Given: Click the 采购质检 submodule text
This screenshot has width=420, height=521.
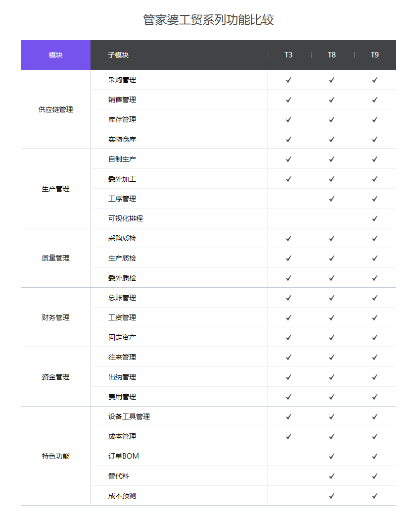Looking at the screenshot, I should [x=122, y=238].
